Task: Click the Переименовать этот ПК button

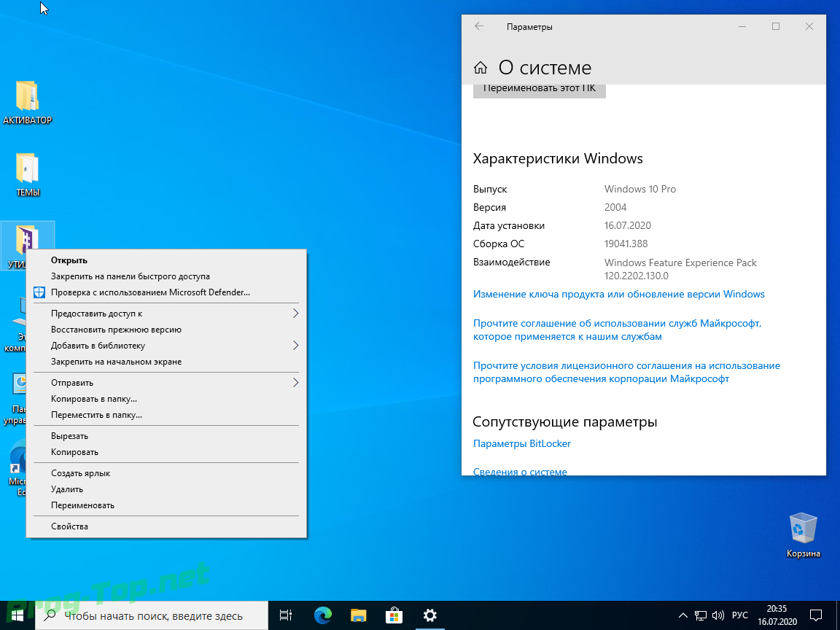Action: [539, 90]
